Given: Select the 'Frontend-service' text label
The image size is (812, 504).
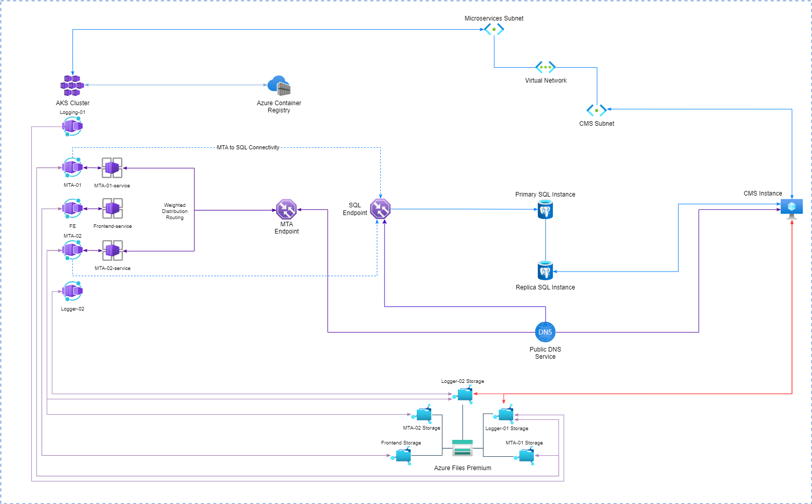Looking at the screenshot, I should [112, 226].
